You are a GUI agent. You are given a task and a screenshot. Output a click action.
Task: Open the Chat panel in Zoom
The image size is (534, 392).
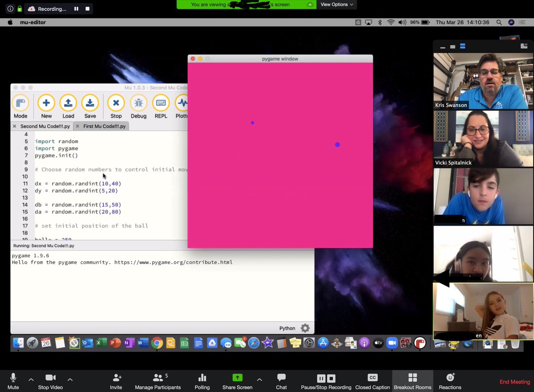tap(281, 381)
